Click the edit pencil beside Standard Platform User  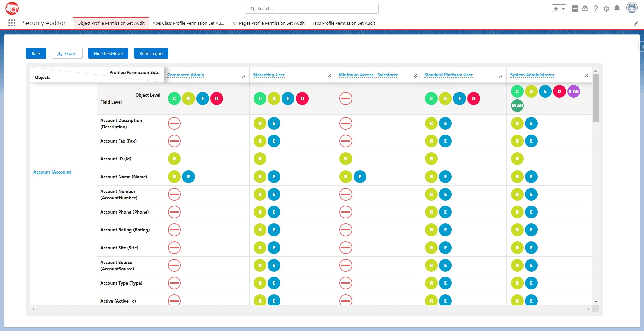point(501,76)
